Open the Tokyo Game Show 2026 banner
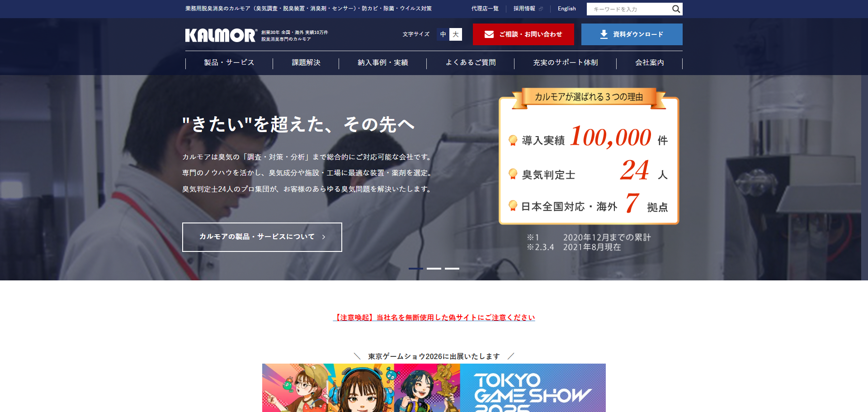Image resolution: width=868 pixels, height=412 pixels. (434, 388)
